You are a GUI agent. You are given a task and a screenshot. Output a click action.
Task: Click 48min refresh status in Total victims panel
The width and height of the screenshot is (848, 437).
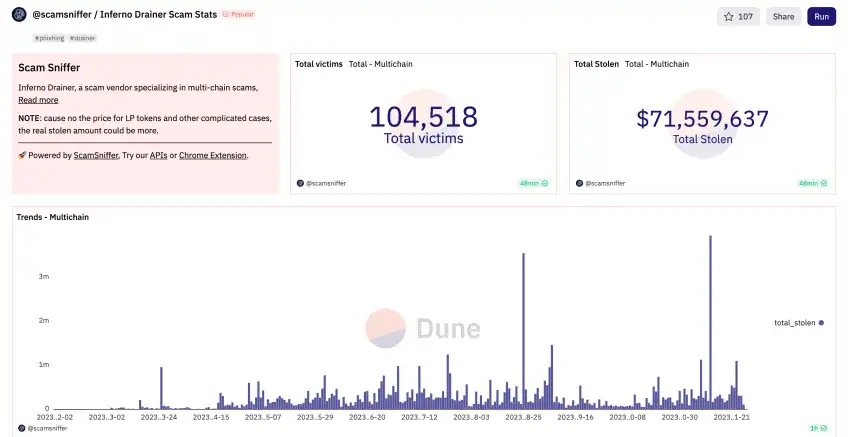tap(533, 183)
